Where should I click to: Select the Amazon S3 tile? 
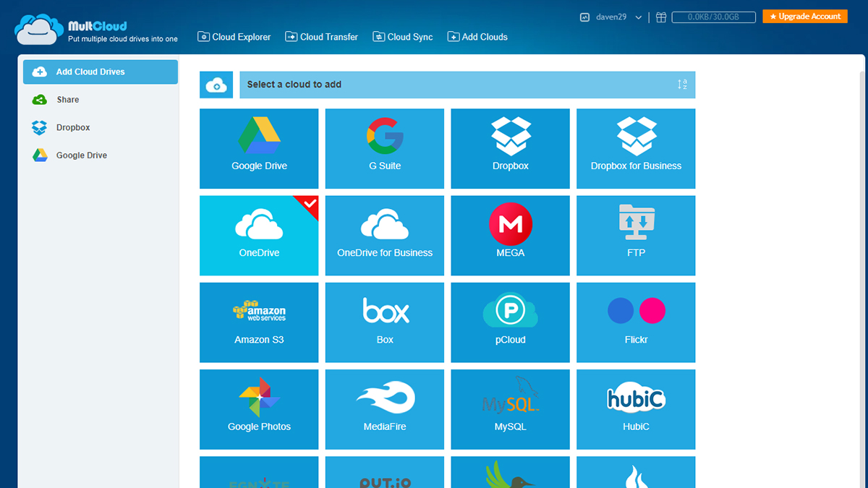tap(259, 322)
